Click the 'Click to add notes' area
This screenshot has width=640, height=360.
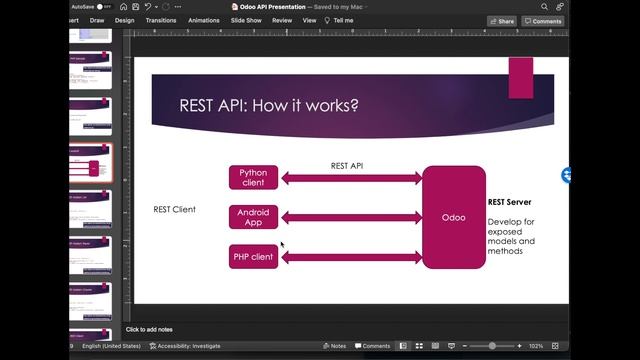coord(149,329)
